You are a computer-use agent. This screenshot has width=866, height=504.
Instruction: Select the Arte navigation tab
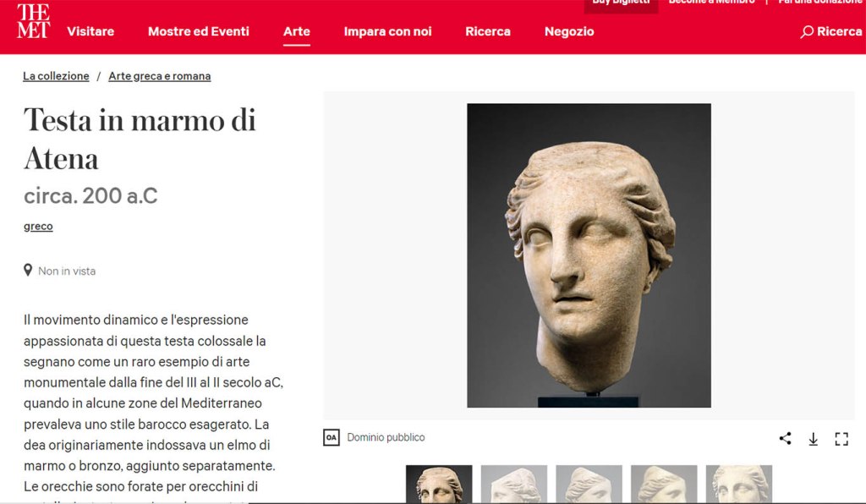297,31
